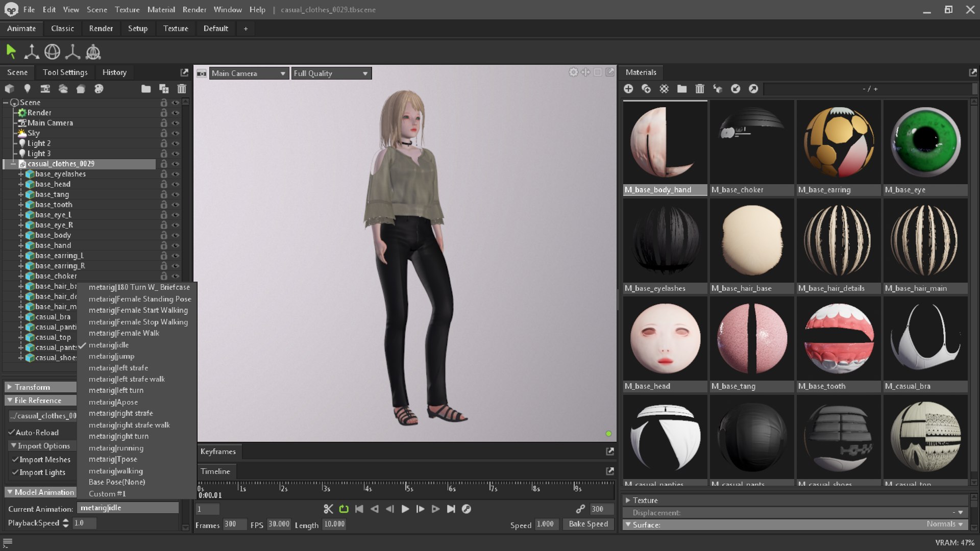Click the Materials panel trash icon
This screenshot has width=980, height=551.
click(x=700, y=89)
